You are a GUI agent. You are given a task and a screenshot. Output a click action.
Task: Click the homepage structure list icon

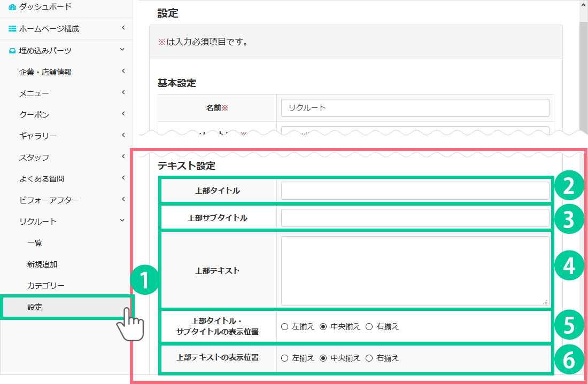pos(12,29)
